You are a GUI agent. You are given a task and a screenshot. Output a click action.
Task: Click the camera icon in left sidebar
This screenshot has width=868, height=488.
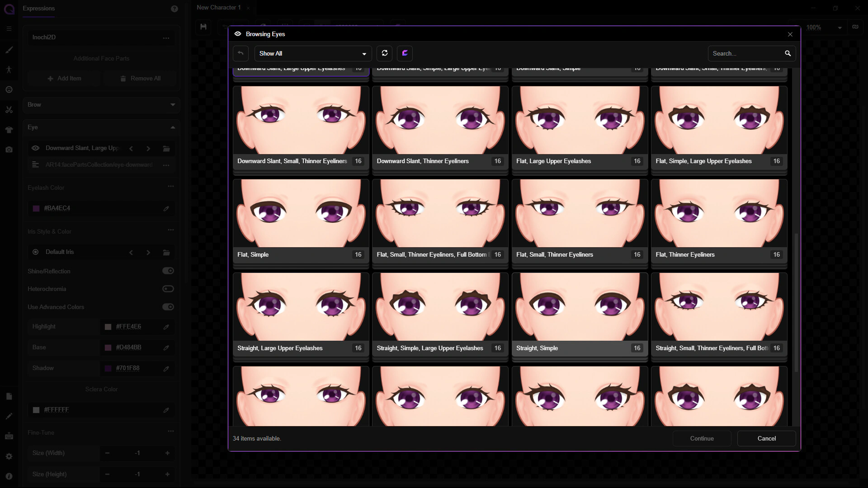point(9,150)
